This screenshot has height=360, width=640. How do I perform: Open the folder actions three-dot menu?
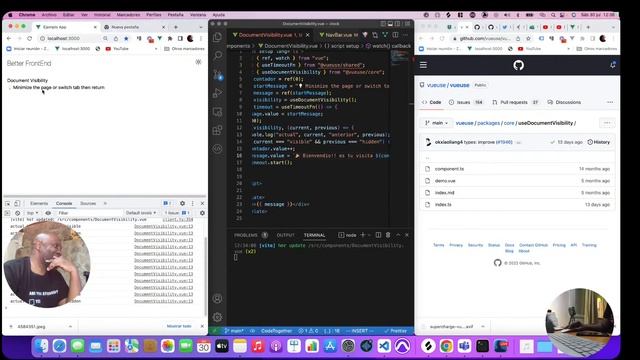click(x=607, y=123)
